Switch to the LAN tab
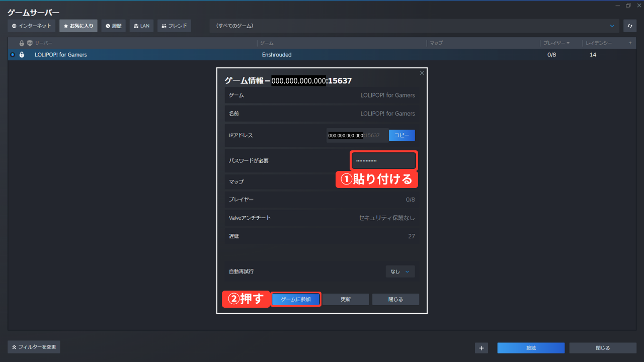 tap(141, 26)
